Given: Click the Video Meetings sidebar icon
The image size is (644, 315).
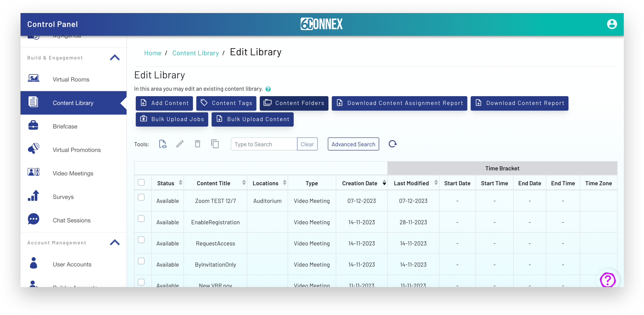Looking at the screenshot, I should point(34,172).
